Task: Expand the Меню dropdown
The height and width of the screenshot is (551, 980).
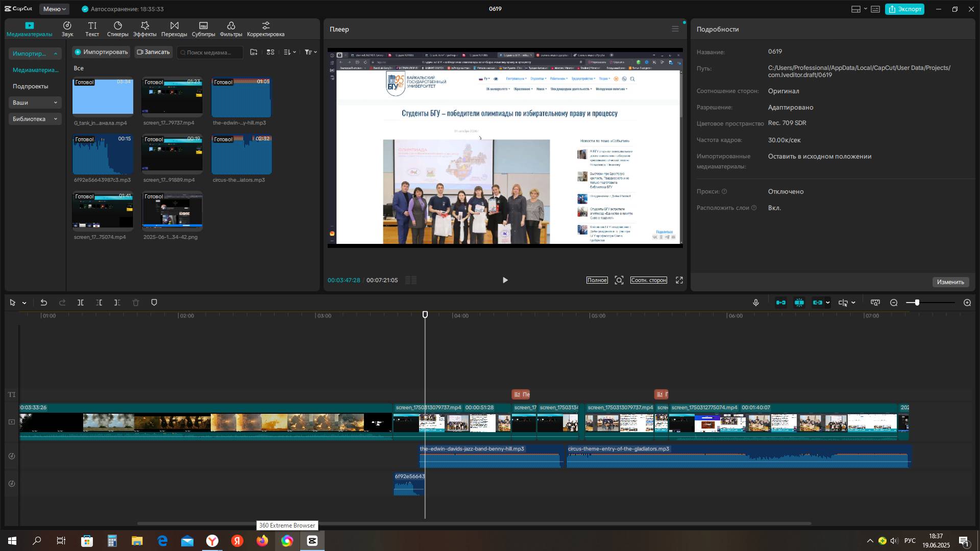Action: pyautogui.click(x=54, y=9)
